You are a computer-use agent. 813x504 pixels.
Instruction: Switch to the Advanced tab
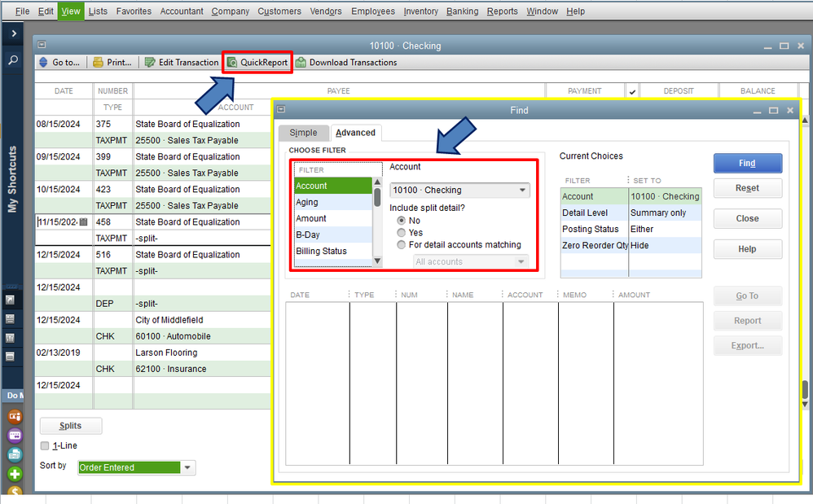coord(356,133)
